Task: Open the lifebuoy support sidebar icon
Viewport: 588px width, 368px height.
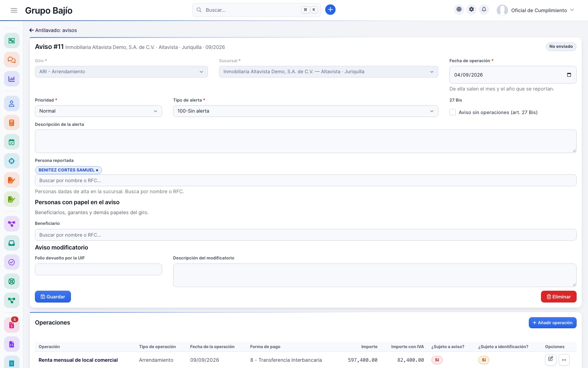Action: tap(12, 281)
